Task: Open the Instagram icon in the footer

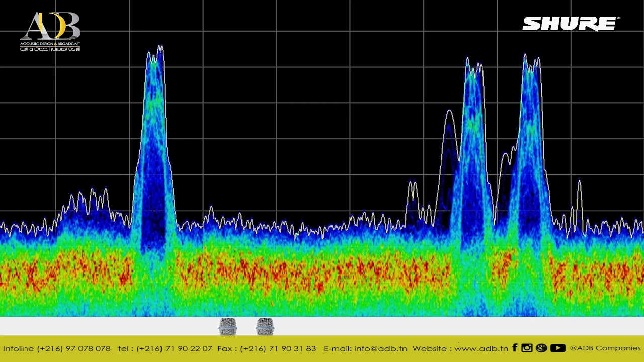Action: 527,348
